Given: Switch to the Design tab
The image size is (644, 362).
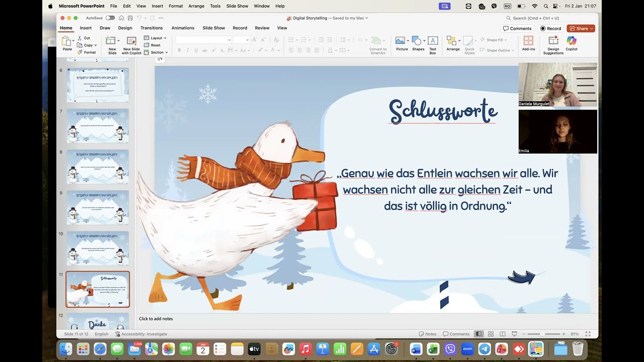Looking at the screenshot, I should click(x=125, y=28).
